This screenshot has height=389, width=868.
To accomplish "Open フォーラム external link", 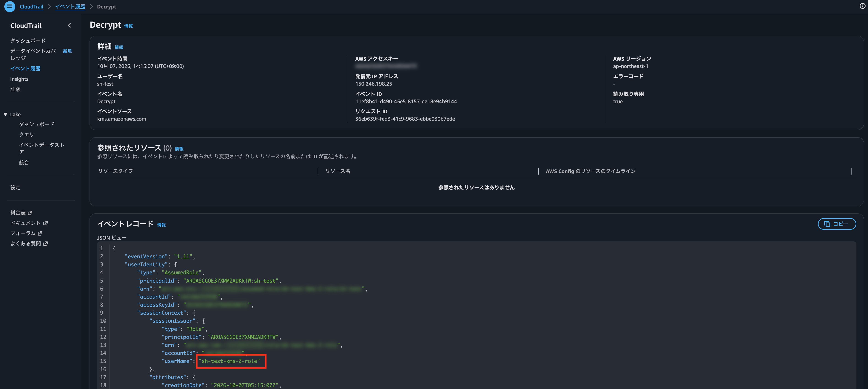I will tap(26, 233).
